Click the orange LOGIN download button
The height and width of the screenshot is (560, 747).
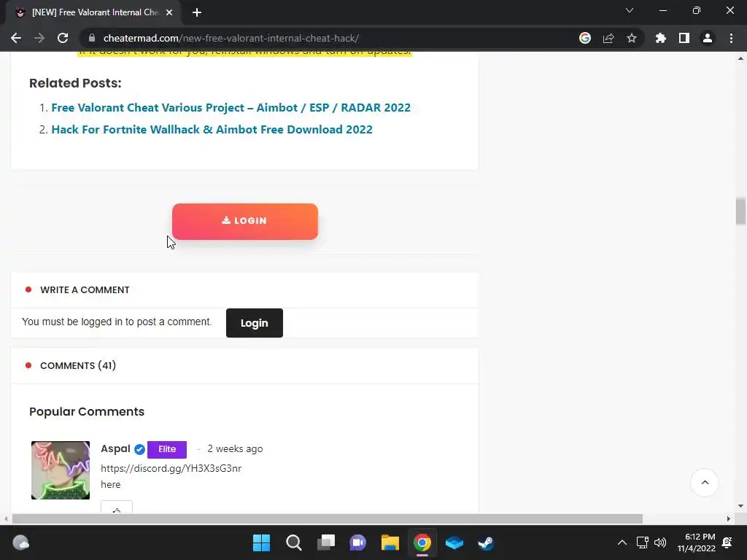(245, 222)
